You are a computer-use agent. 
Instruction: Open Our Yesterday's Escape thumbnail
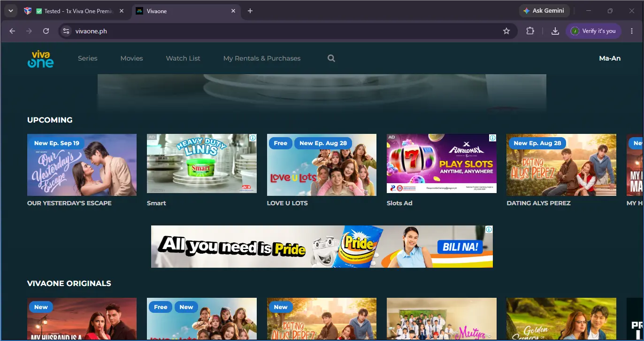click(x=82, y=165)
